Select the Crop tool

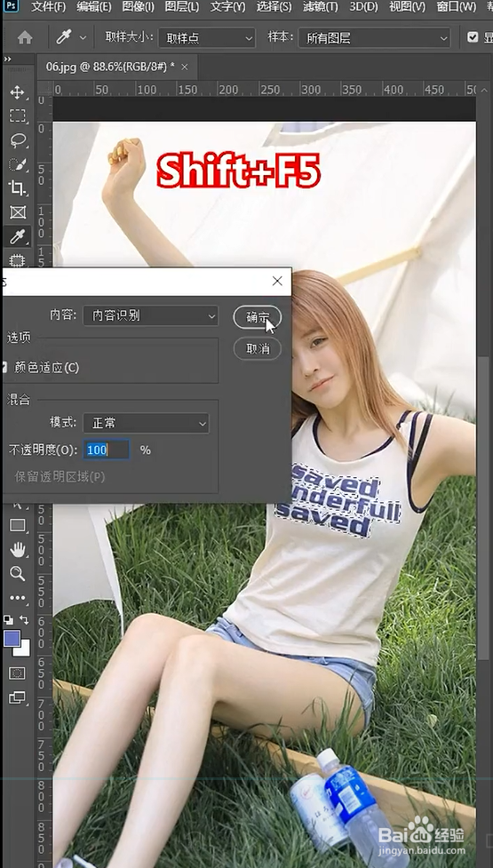click(x=17, y=188)
